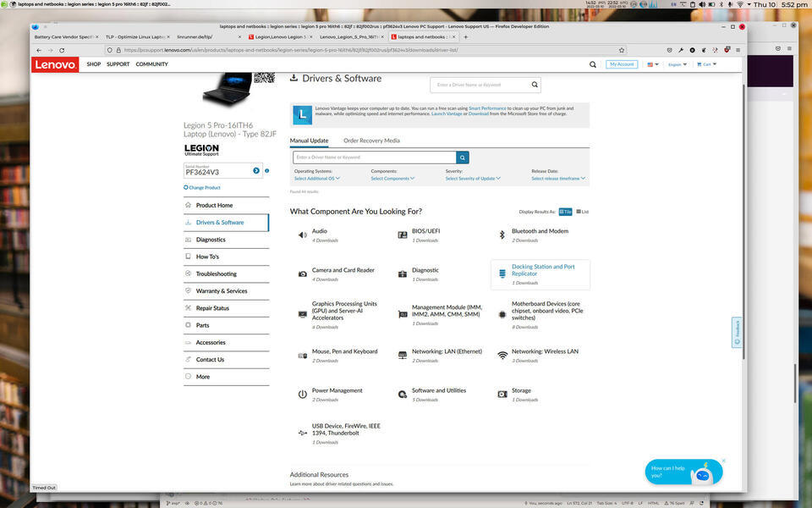This screenshot has height=508, width=812.
Task: Click the Feedback side tab
Action: (x=737, y=332)
